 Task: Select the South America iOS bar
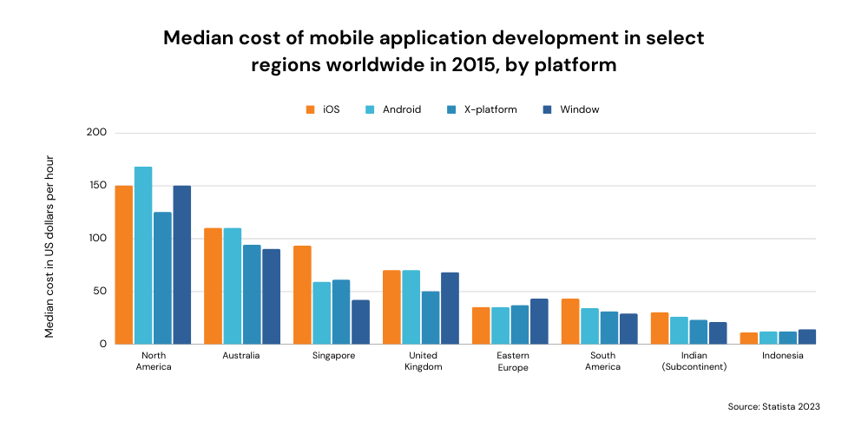coord(569,321)
